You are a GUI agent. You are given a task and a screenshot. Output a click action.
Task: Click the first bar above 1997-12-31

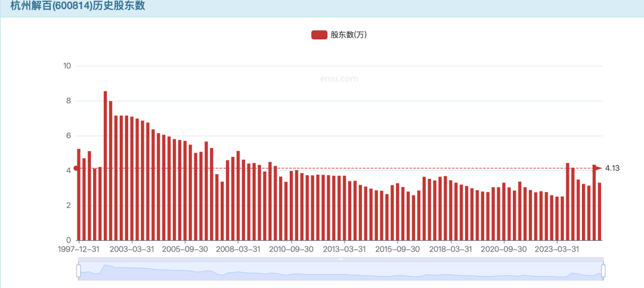pos(79,194)
